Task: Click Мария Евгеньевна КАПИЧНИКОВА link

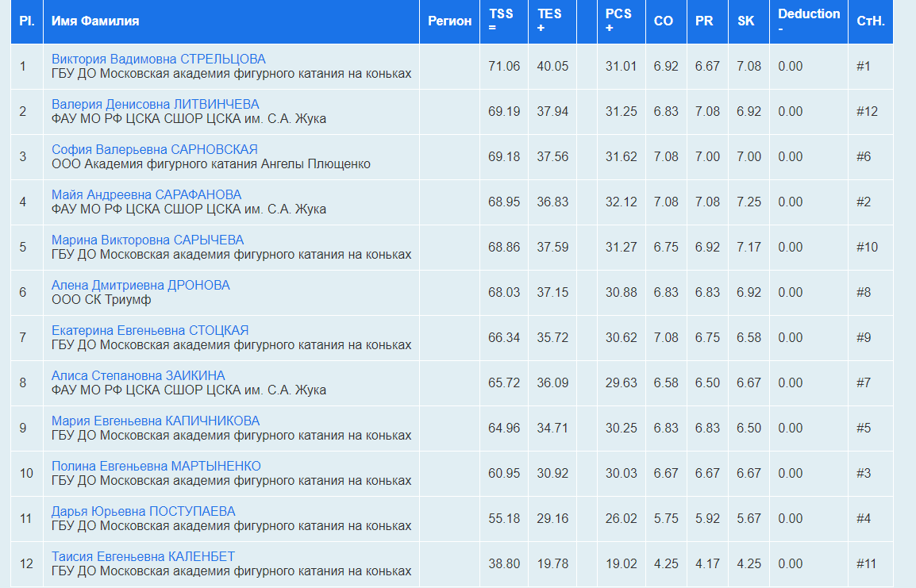Action: point(156,421)
